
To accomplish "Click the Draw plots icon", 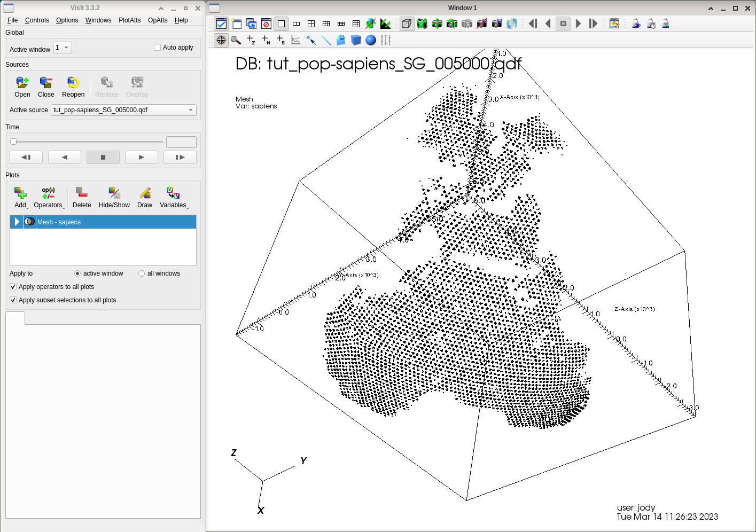I will (145, 193).
